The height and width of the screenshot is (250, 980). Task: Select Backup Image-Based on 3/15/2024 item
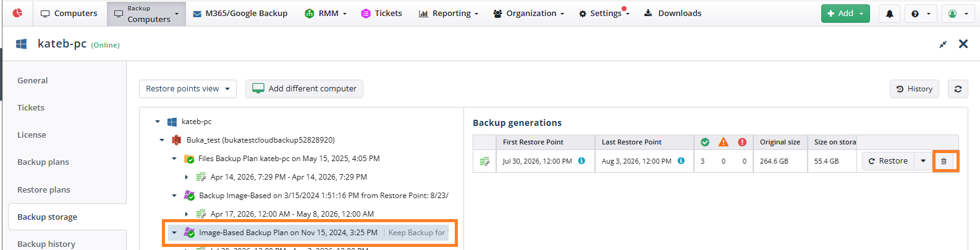pyautogui.click(x=324, y=196)
